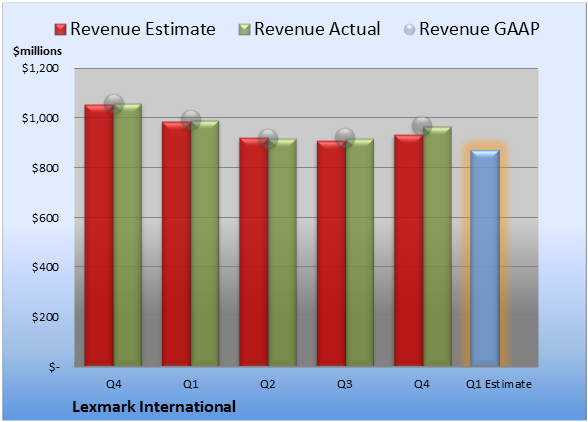
Task: Click the green Revenue Actual legend swatch
Action: 244,30
